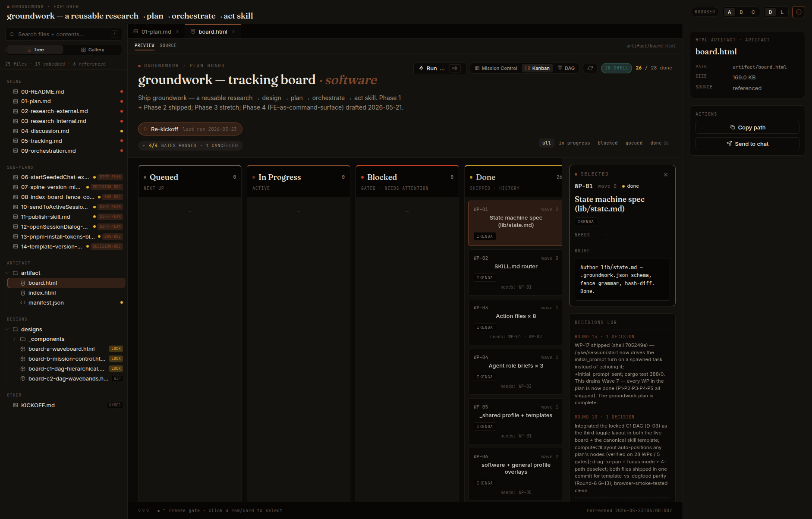Click the file icon beside KICKOFF.md
This screenshot has width=812, height=519.
click(16, 406)
